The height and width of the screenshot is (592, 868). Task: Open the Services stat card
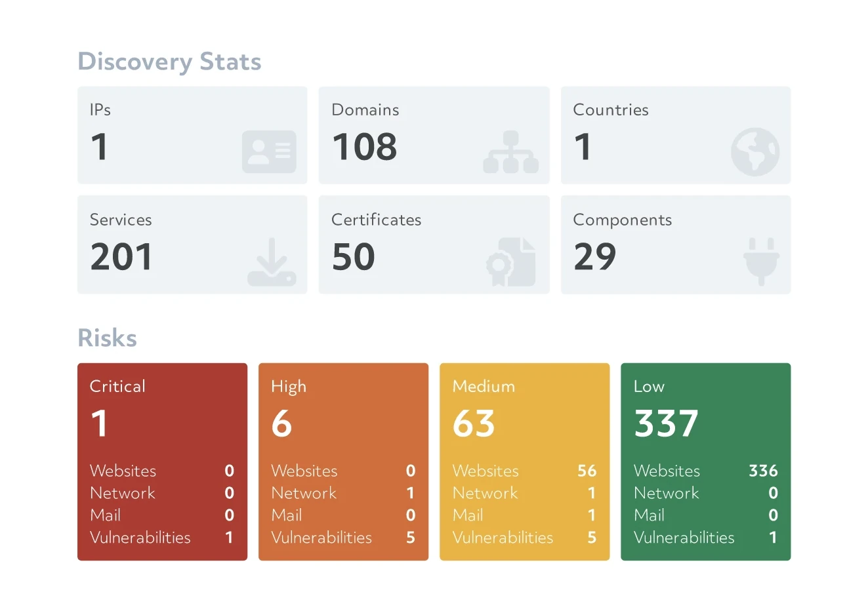pos(192,245)
